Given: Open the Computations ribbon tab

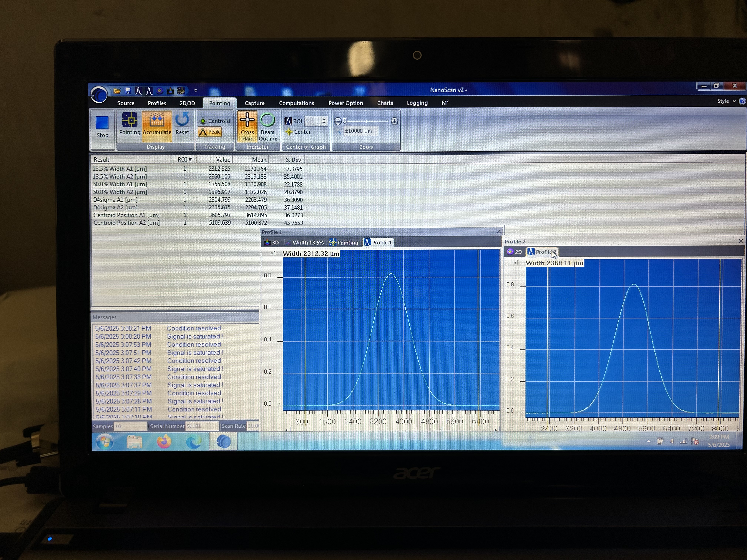Looking at the screenshot, I should pos(296,103).
